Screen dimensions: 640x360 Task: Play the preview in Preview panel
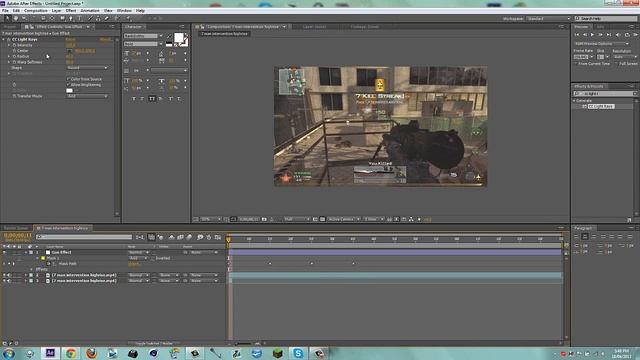click(x=592, y=35)
